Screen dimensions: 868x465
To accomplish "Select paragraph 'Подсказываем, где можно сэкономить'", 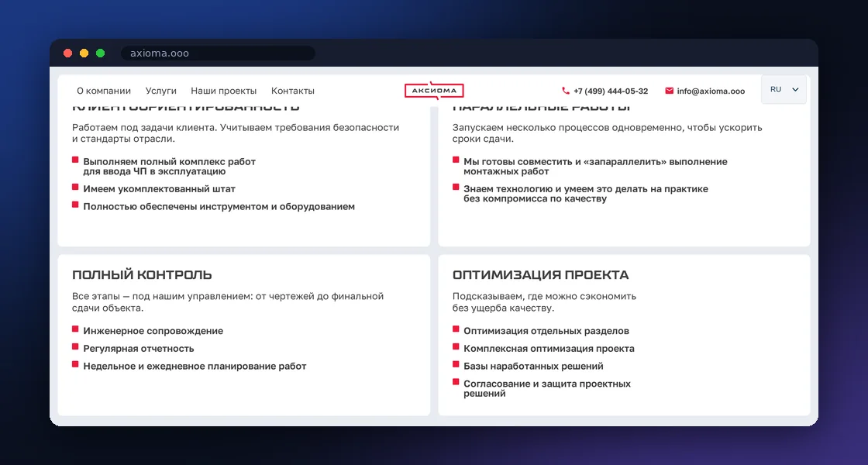I will (544, 302).
